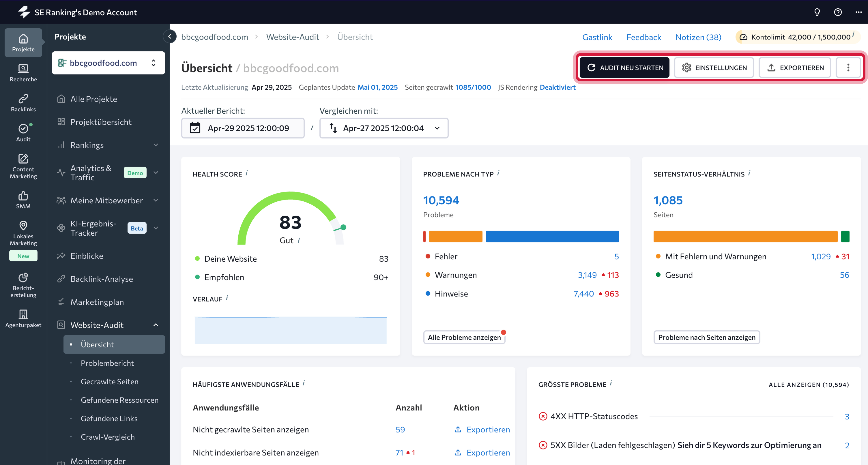This screenshot has height=465, width=868.
Task: Open the SMM thumbs-up icon
Action: click(23, 200)
